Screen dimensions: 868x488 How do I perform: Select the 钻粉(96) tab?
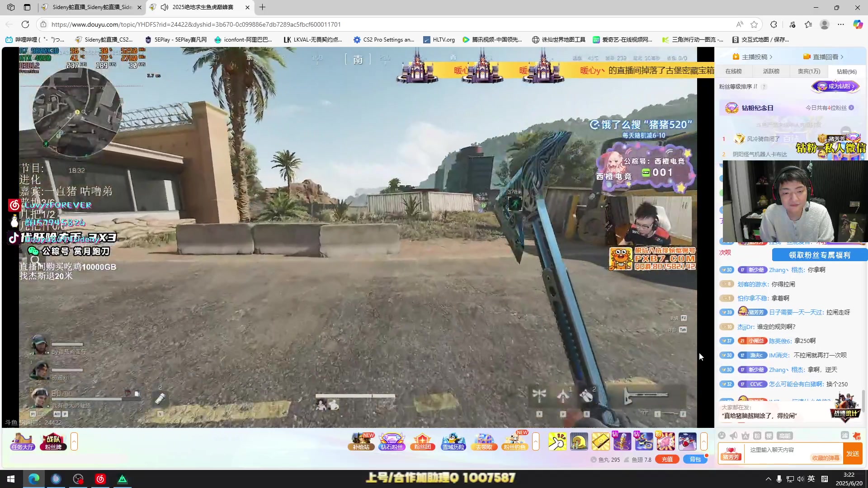[x=846, y=71]
